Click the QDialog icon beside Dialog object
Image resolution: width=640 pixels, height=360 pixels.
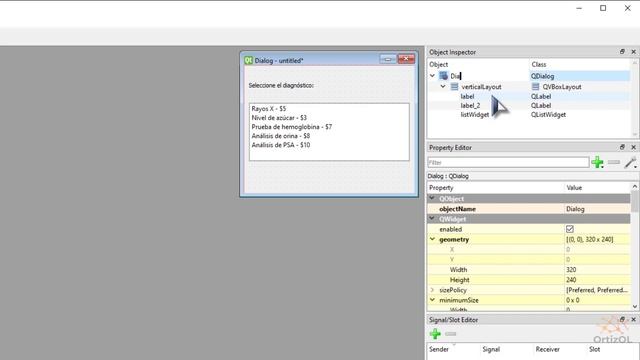tap(443, 76)
